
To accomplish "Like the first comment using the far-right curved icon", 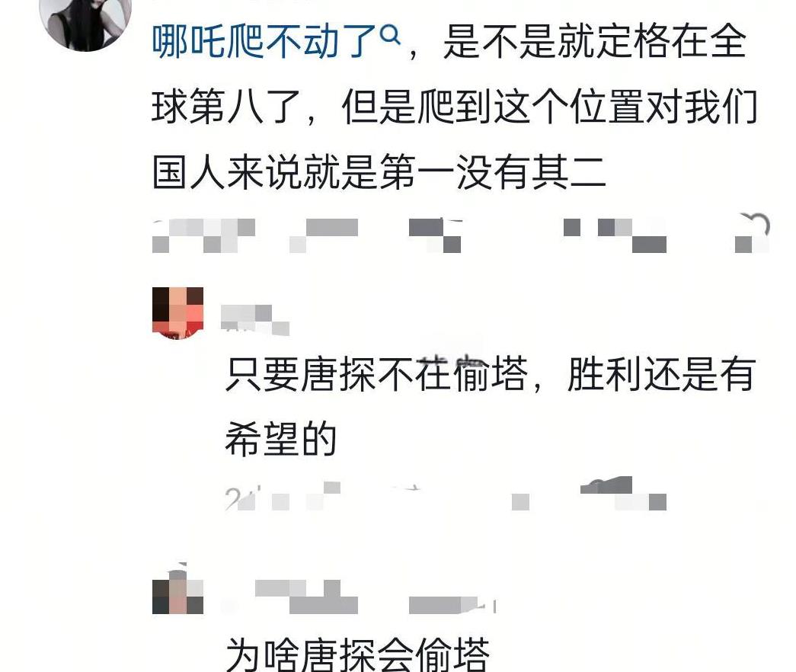I will (753, 232).
